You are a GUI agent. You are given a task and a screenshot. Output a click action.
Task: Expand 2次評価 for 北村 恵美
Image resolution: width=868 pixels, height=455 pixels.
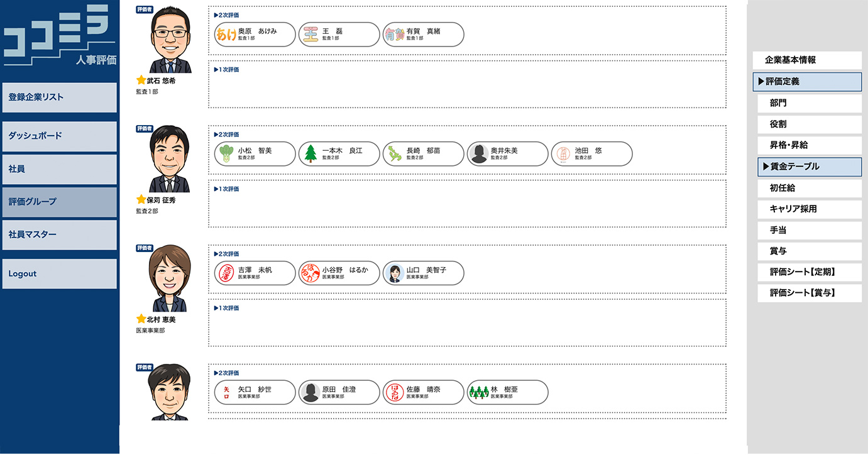tap(226, 254)
